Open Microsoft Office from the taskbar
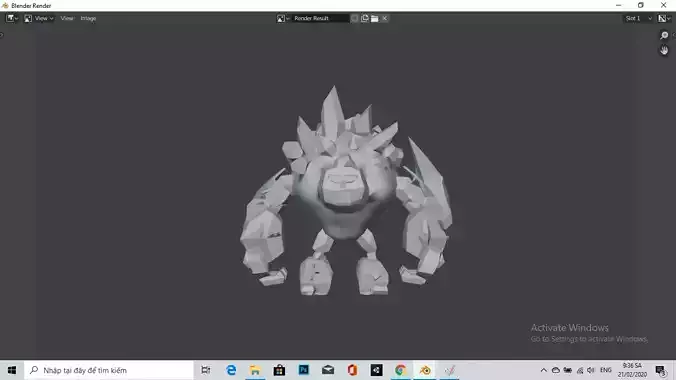 [352, 370]
